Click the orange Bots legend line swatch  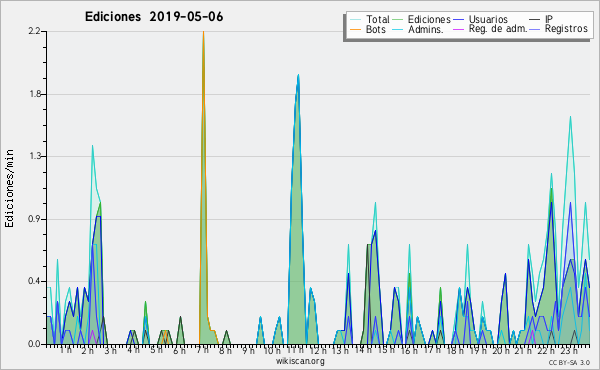pyautogui.click(x=355, y=29)
